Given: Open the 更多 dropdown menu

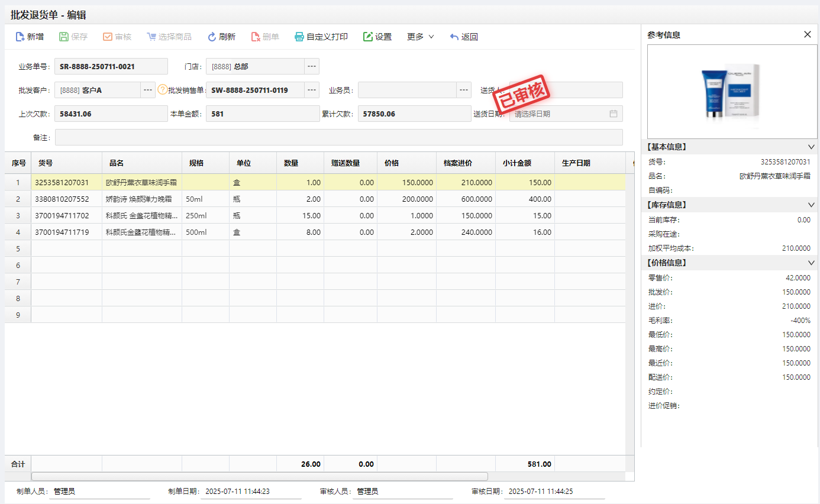Looking at the screenshot, I should click(x=421, y=37).
